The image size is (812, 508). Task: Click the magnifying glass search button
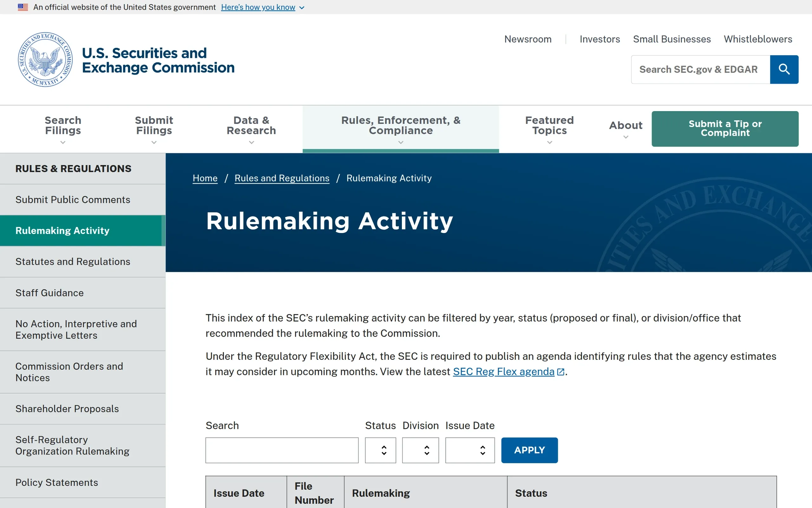[784, 69]
